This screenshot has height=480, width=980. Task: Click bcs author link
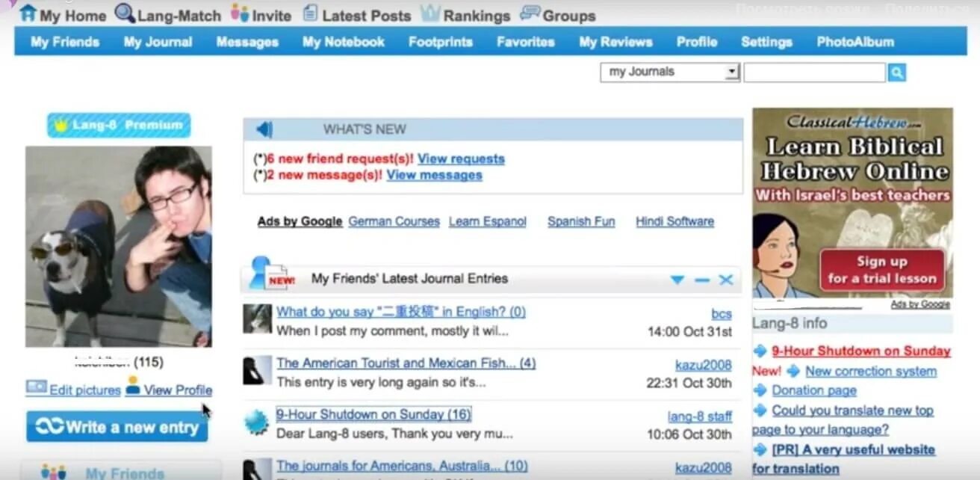click(x=722, y=315)
